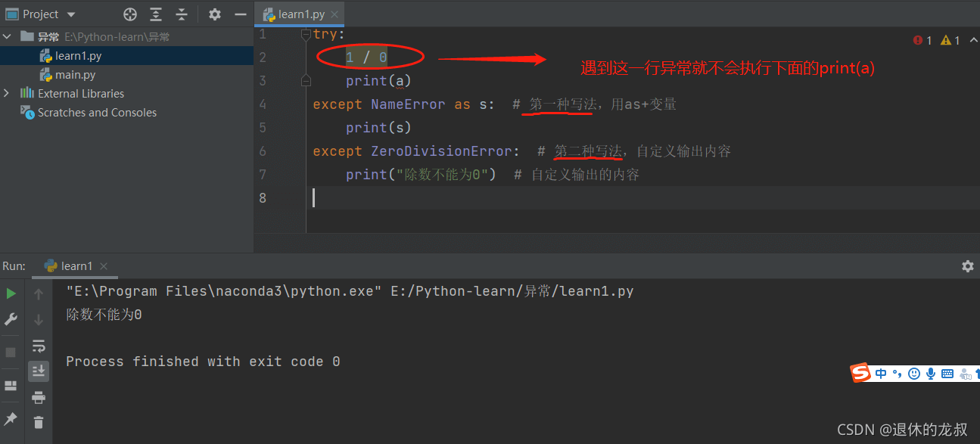Fold the try block at line 1

tap(306, 34)
